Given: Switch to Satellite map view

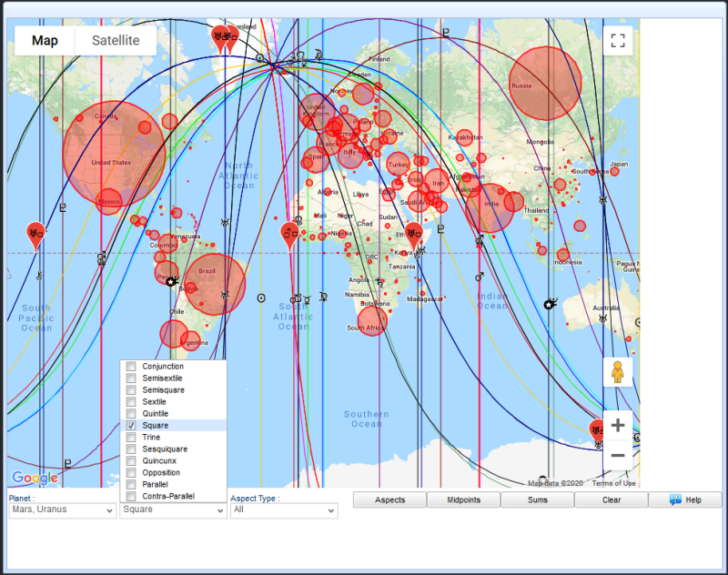Looking at the screenshot, I should click(116, 41).
